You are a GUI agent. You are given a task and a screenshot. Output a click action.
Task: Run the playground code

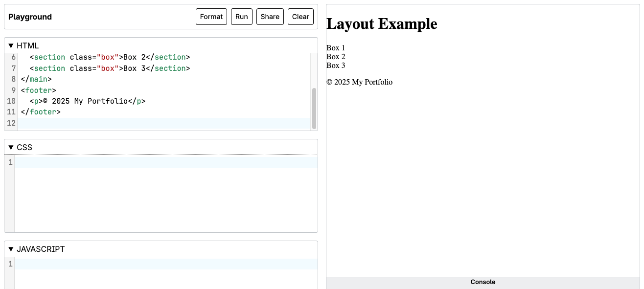[242, 17]
